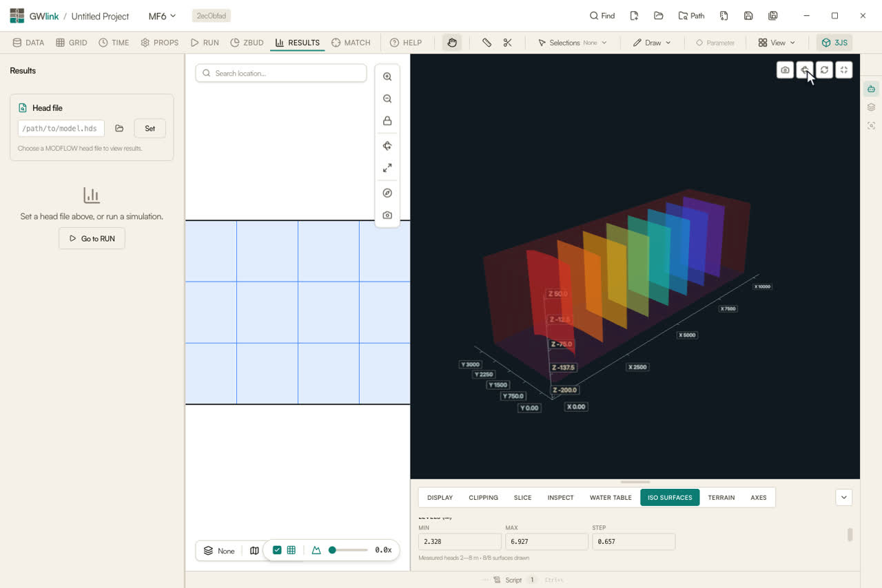
Task: Create a new project file
Action: click(634, 16)
